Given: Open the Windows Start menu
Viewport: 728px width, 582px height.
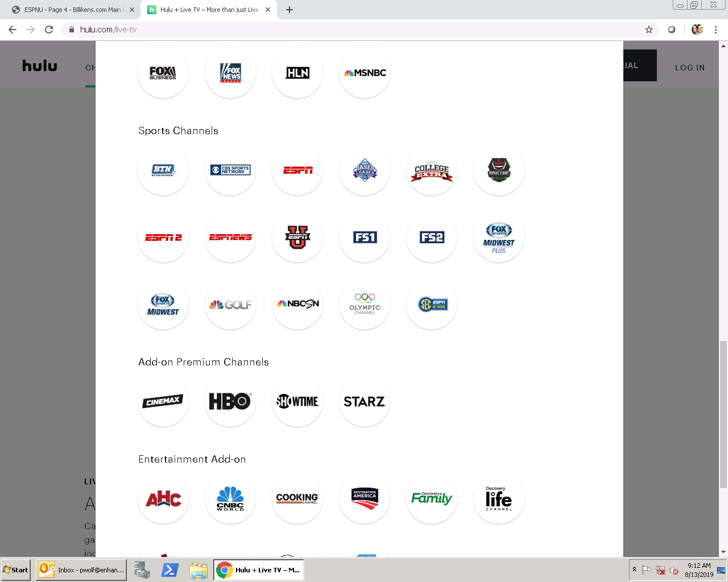Looking at the screenshot, I should tap(16, 570).
